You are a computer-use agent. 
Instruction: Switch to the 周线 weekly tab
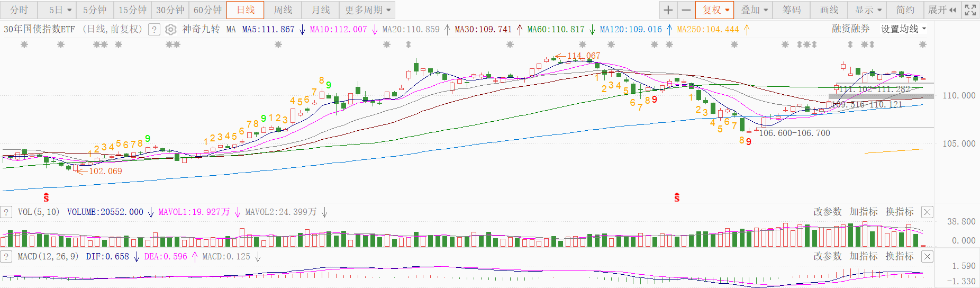tap(283, 10)
